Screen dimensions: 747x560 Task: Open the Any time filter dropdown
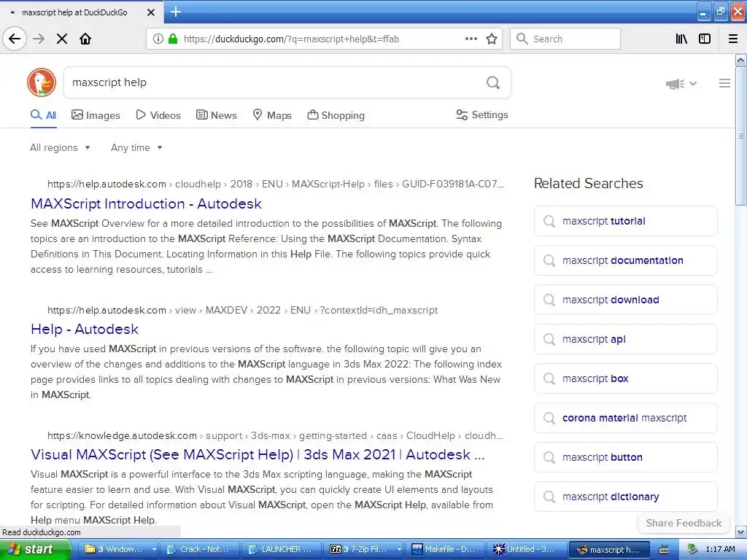click(136, 147)
